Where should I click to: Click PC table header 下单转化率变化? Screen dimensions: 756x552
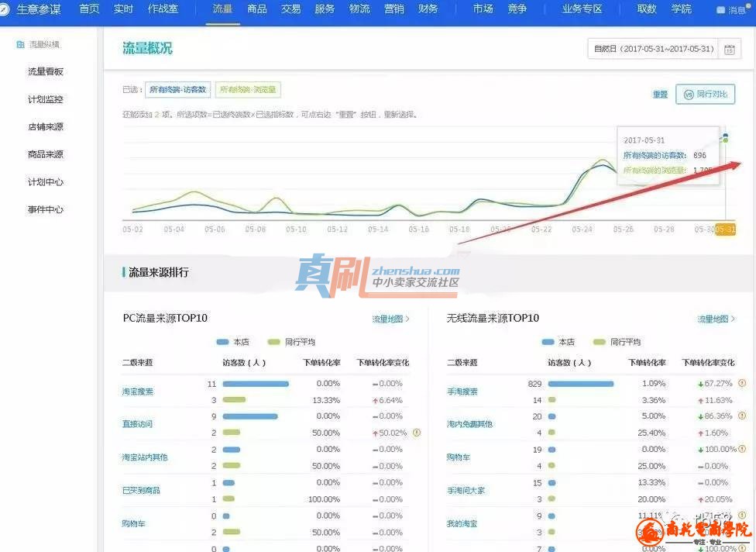click(x=383, y=362)
